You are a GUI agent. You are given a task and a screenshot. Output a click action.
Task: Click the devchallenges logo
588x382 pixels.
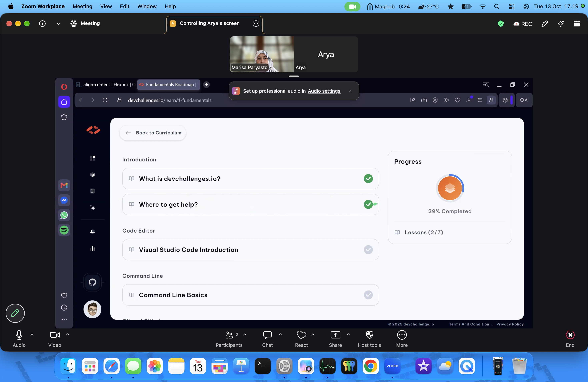[93, 130]
